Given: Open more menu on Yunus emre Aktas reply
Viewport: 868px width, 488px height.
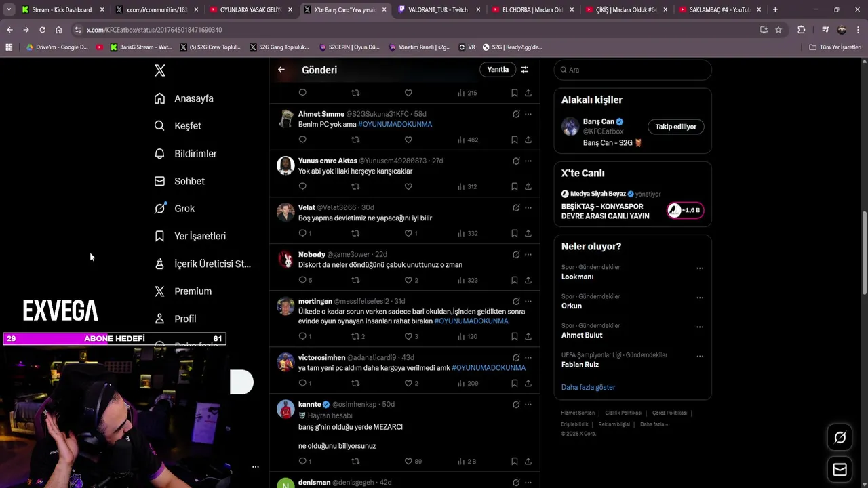Looking at the screenshot, I should click(528, 161).
